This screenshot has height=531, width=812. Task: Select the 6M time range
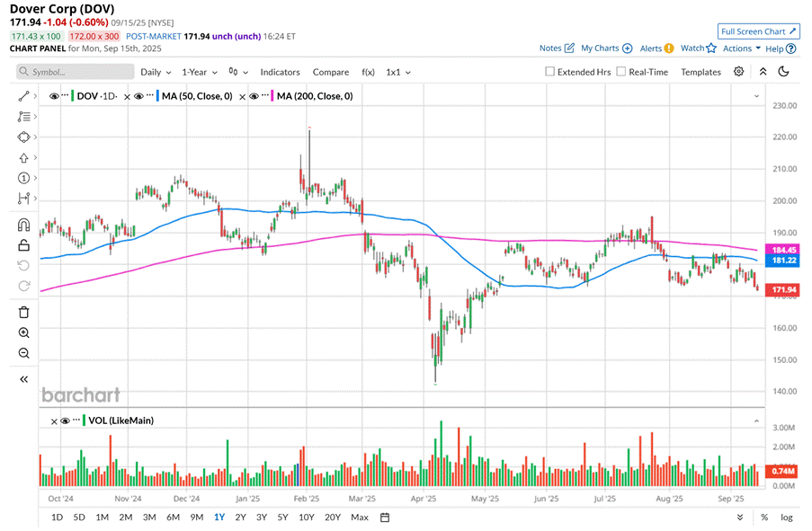click(173, 517)
